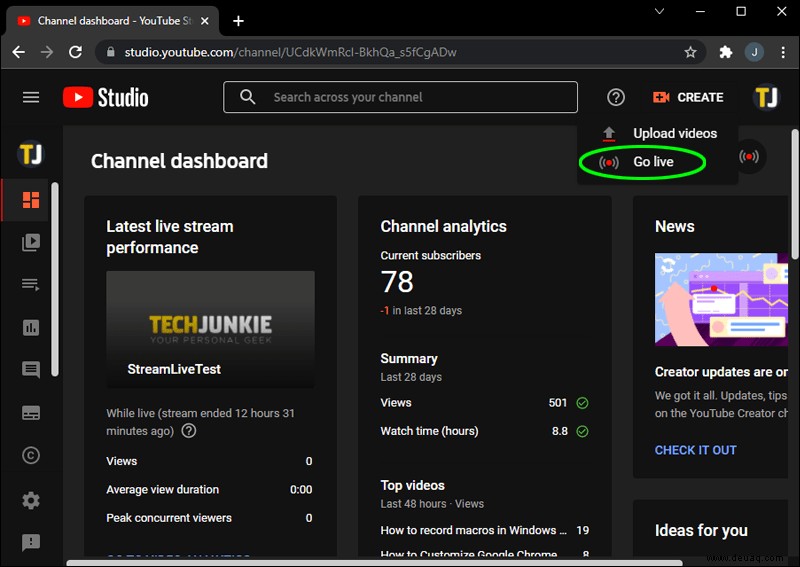The height and width of the screenshot is (567, 800).
Task: Click the help question mark icon
Action: tap(616, 97)
